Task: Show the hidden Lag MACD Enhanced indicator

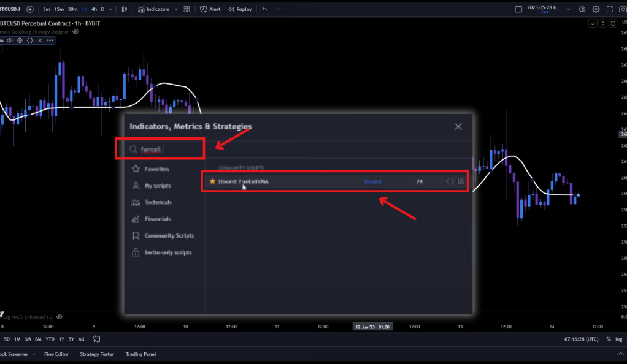Action: pyautogui.click(x=59, y=317)
